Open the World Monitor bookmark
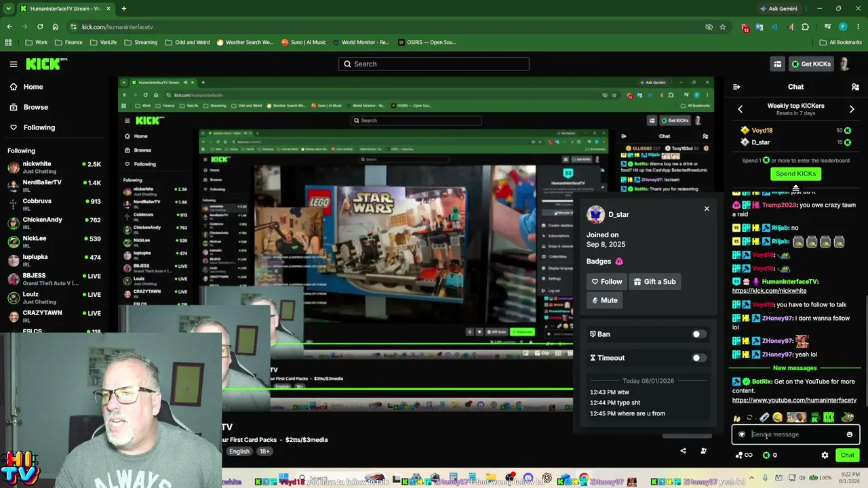The image size is (868, 488). [x=361, y=42]
